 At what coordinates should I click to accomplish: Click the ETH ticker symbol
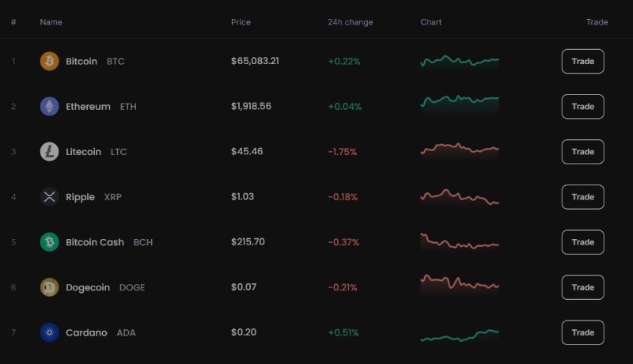(x=128, y=107)
